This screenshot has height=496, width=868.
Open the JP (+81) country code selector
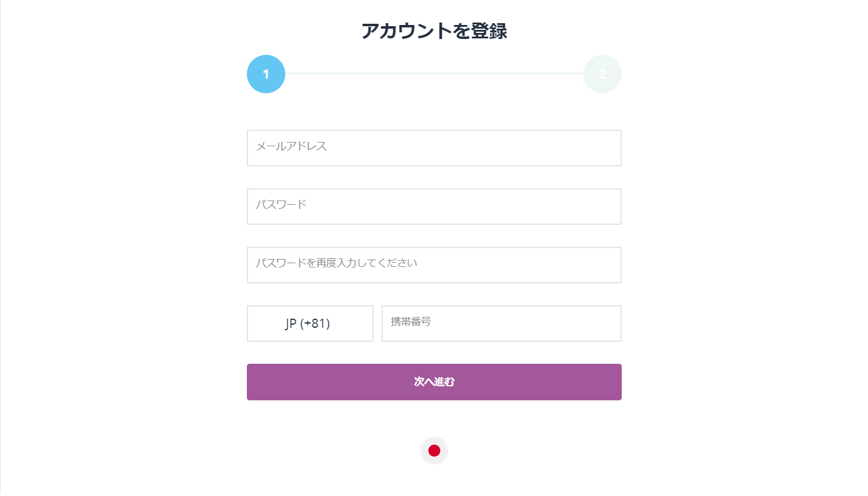310,324
